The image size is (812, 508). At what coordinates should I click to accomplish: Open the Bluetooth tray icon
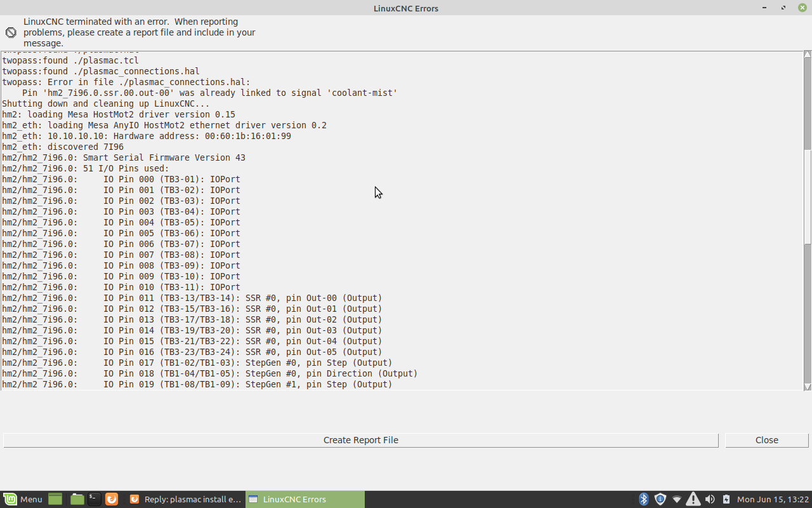coord(643,499)
